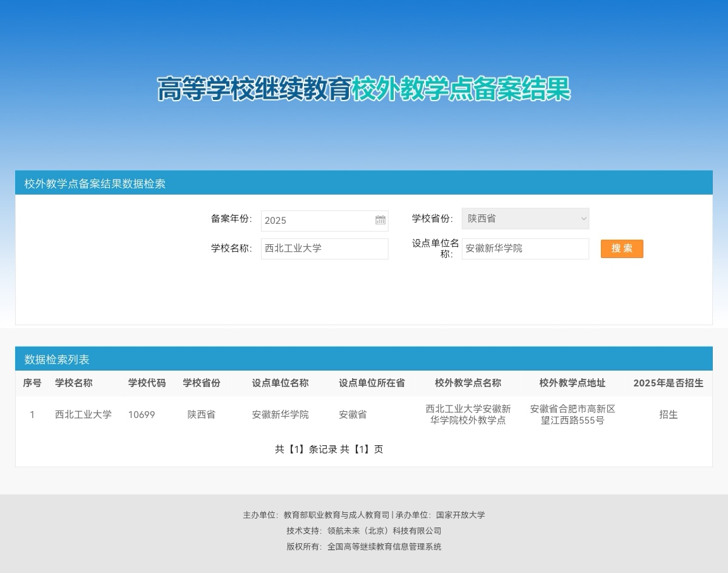Focus the 学校名称 text field
The height and width of the screenshot is (573, 728).
click(x=324, y=249)
